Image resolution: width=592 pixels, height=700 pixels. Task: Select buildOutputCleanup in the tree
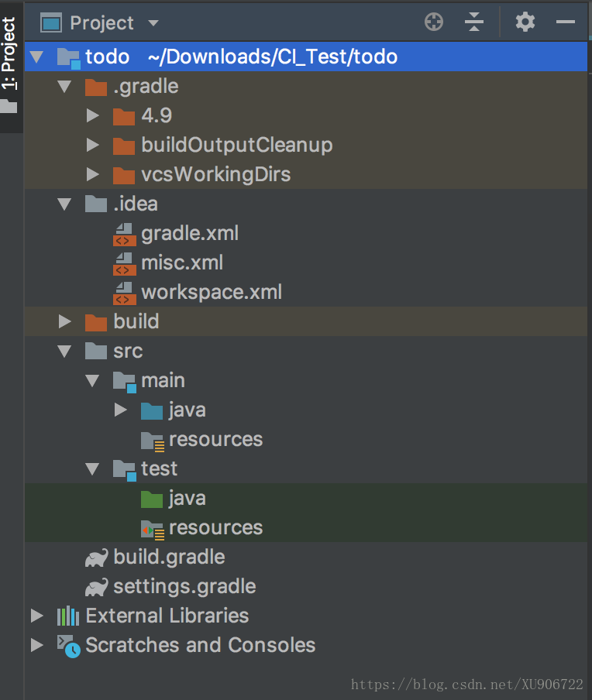237,145
